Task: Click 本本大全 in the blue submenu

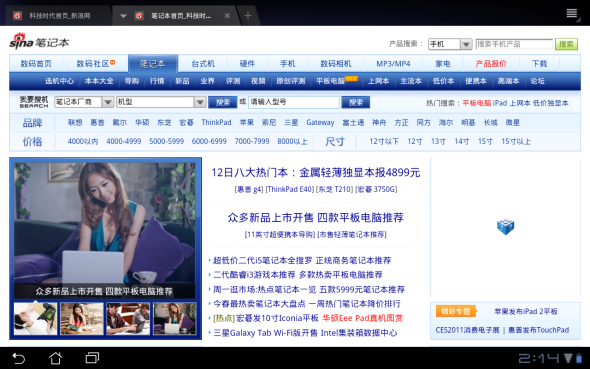Action: (x=99, y=81)
